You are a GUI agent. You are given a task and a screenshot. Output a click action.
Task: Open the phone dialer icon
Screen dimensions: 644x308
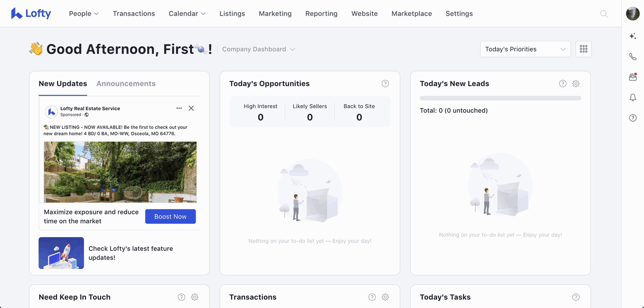pyautogui.click(x=633, y=57)
